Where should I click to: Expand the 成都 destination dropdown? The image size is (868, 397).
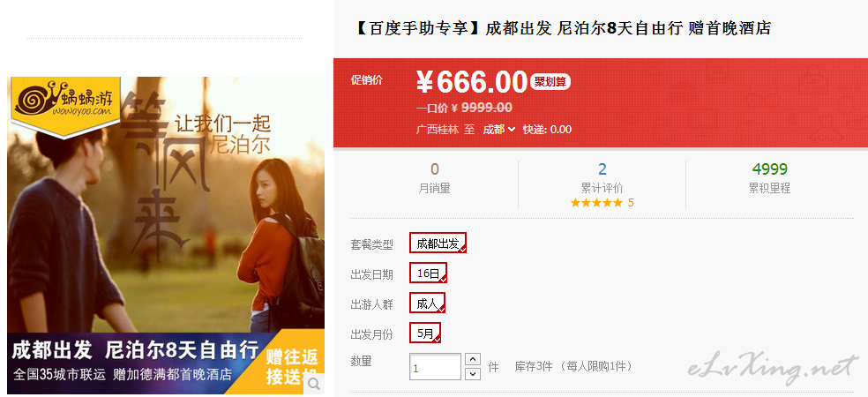[x=498, y=129]
